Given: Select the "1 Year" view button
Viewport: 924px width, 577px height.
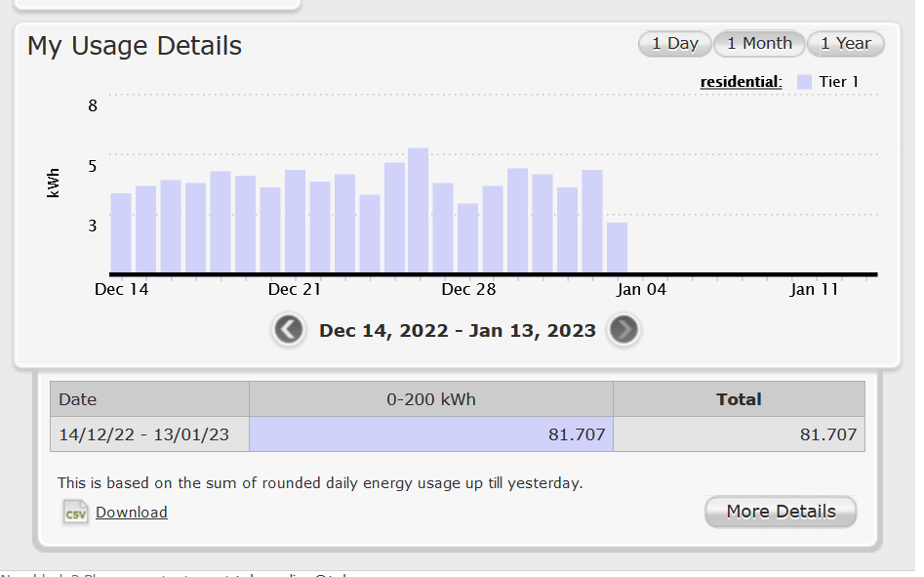Looking at the screenshot, I should 845,43.
